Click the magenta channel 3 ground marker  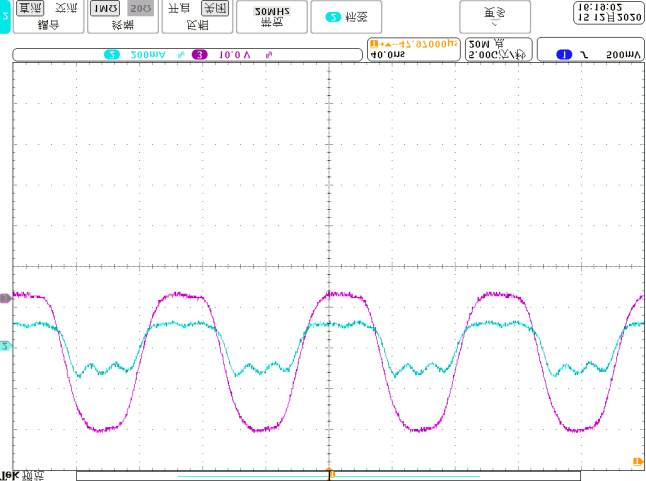click(x=5, y=298)
